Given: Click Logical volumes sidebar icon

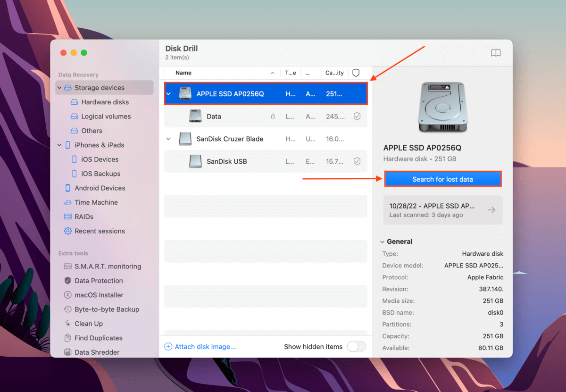Looking at the screenshot, I should click(x=74, y=117).
